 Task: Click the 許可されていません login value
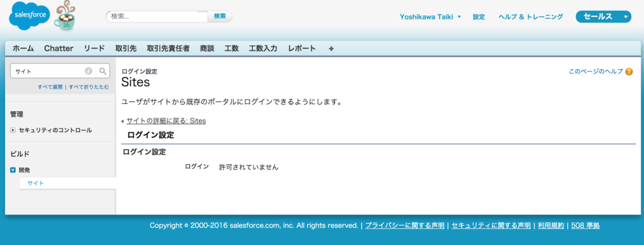click(x=249, y=167)
